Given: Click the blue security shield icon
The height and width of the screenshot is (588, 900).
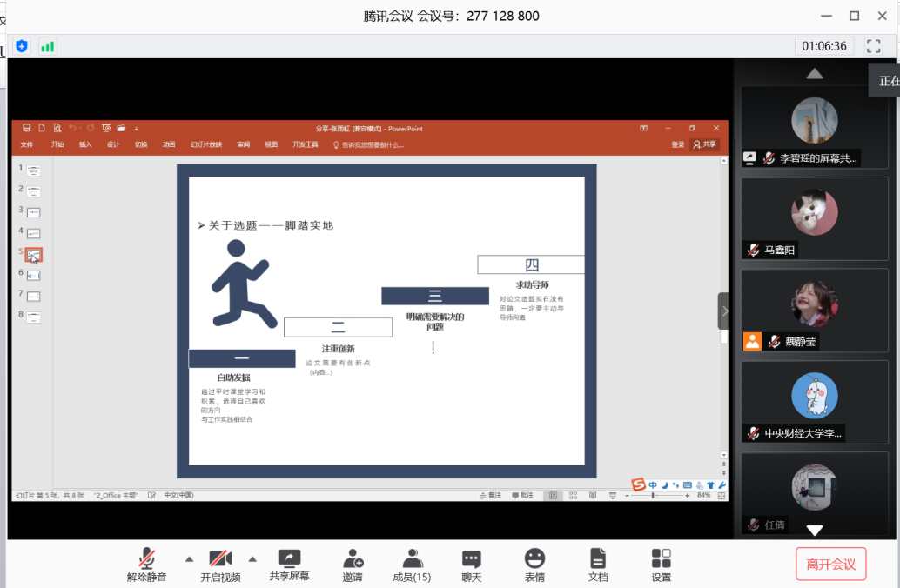Looking at the screenshot, I should [x=22, y=46].
